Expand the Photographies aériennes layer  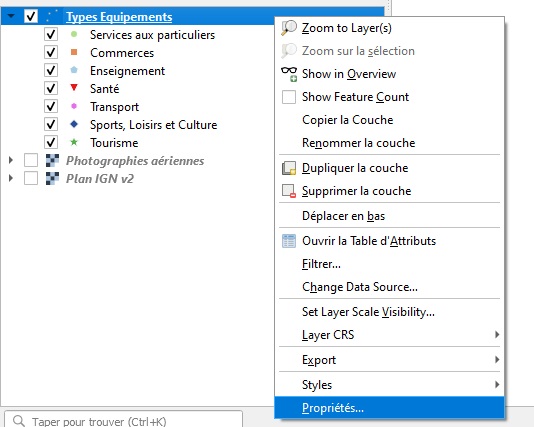coord(11,160)
